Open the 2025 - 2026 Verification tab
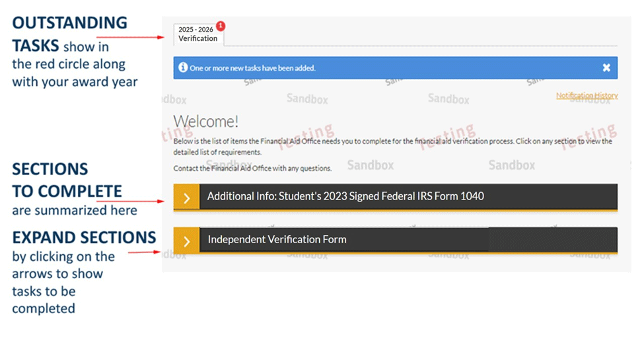This screenshot has width=644, height=362. 198,34
